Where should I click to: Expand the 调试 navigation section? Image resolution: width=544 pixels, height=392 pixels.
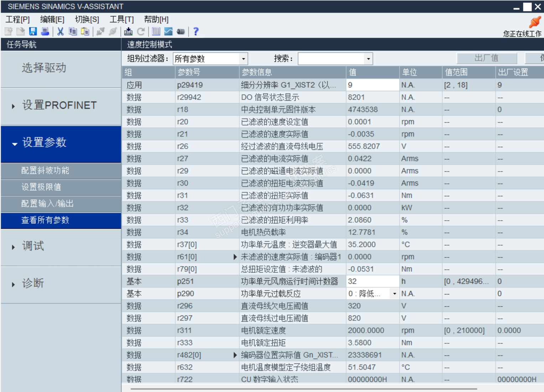(61, 247)
